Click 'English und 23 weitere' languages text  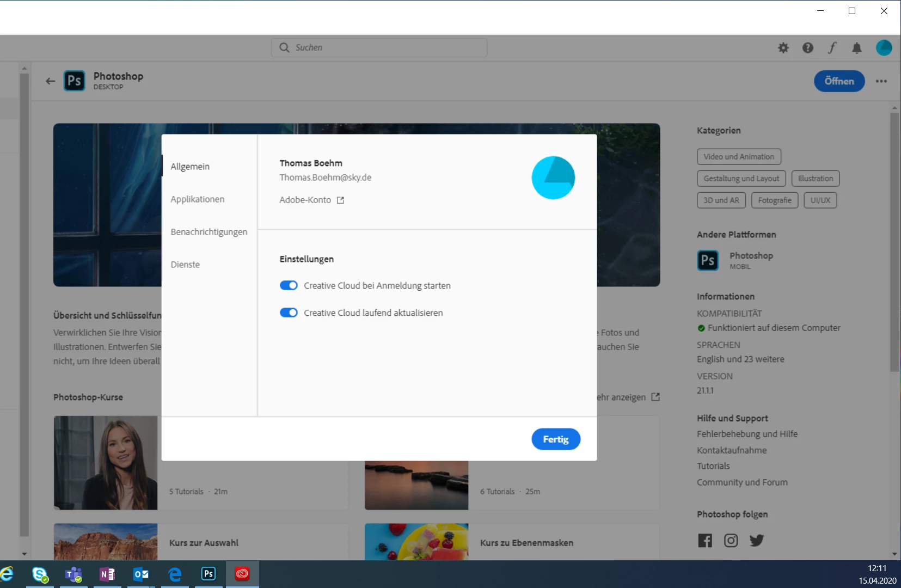click(x=740, y=359)
